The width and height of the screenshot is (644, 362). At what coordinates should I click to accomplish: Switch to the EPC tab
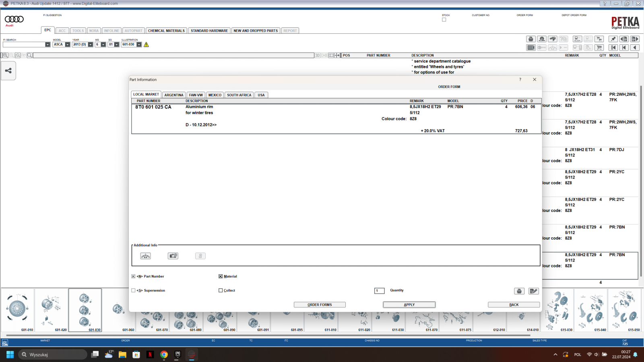point(48,30)
